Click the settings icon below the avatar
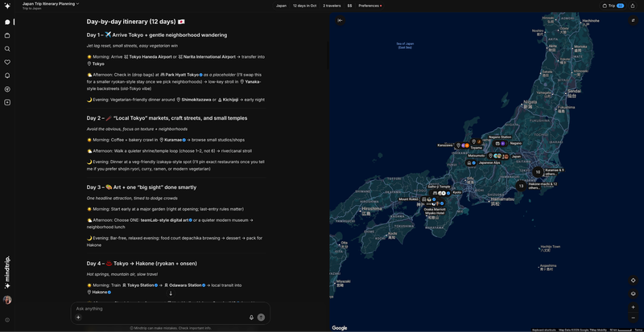This screenshot has width=644, height=332. [7, 320]
